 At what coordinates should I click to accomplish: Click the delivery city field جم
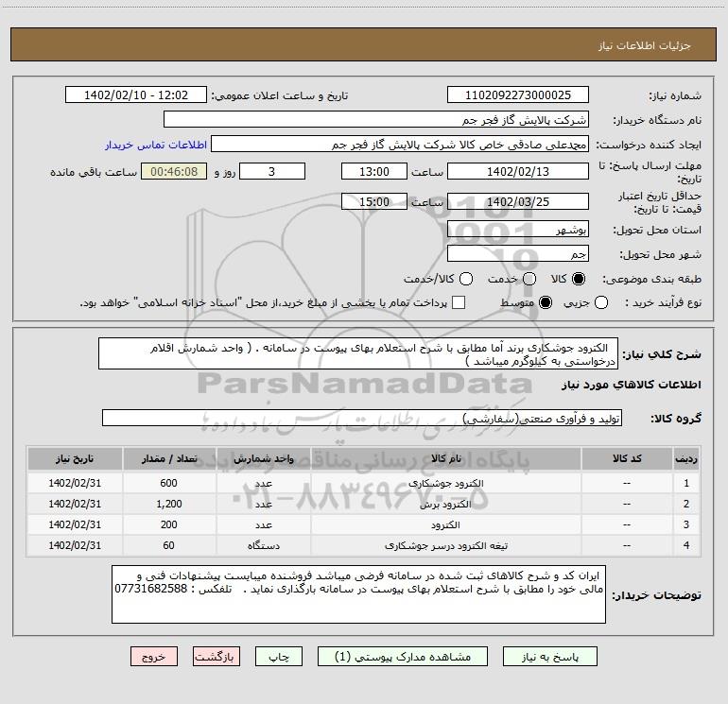click(x=518, y=253)
